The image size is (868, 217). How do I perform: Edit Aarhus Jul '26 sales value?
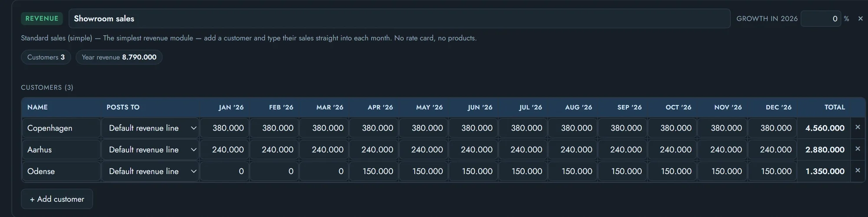coord(523,150)
